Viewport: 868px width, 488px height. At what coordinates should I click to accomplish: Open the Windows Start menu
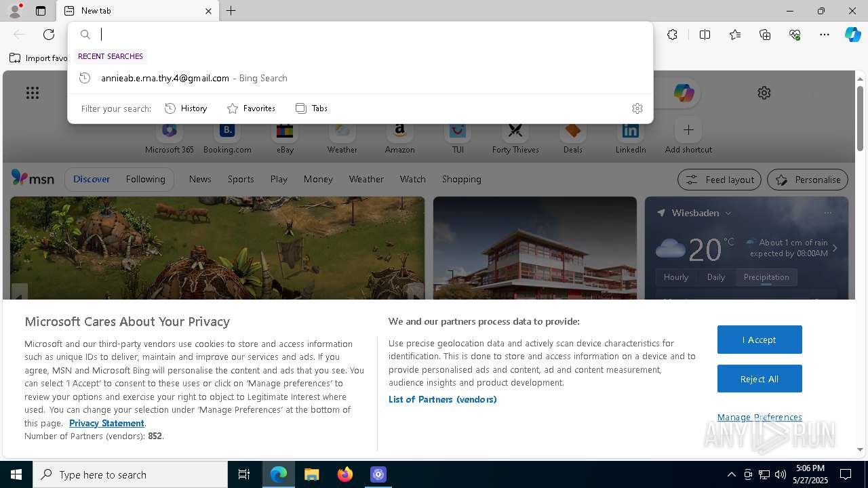(x=16, y=474)
